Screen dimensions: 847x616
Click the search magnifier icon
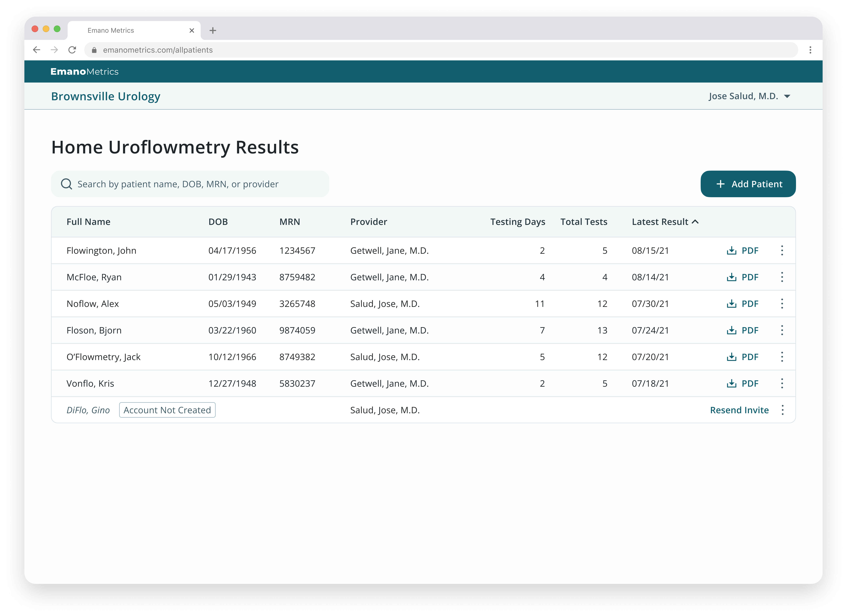67,184
